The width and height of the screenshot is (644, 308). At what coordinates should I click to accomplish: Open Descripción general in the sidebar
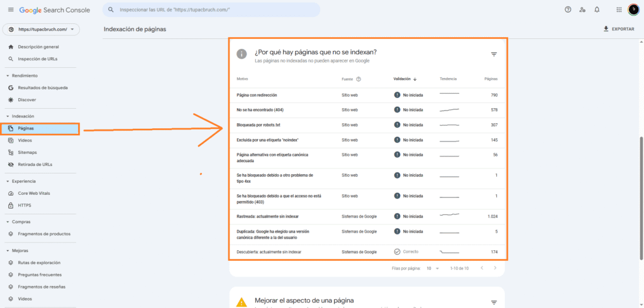38,47
